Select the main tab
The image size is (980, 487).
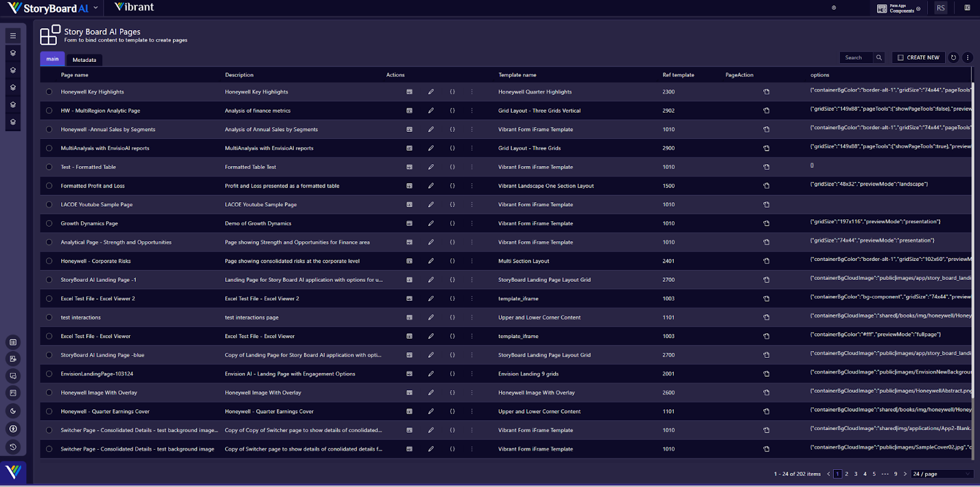[53, 59]
